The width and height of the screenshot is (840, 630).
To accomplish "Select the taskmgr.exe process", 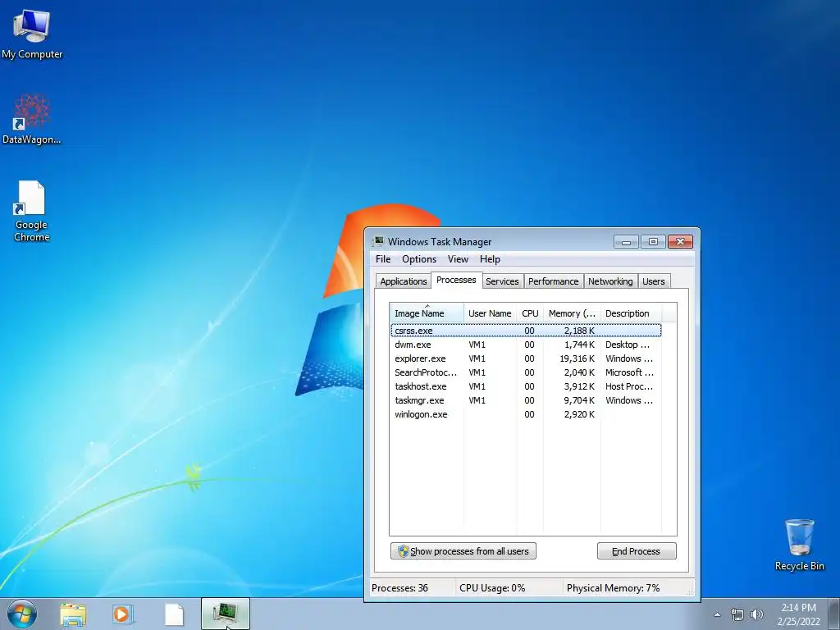I will pos(526,400).
